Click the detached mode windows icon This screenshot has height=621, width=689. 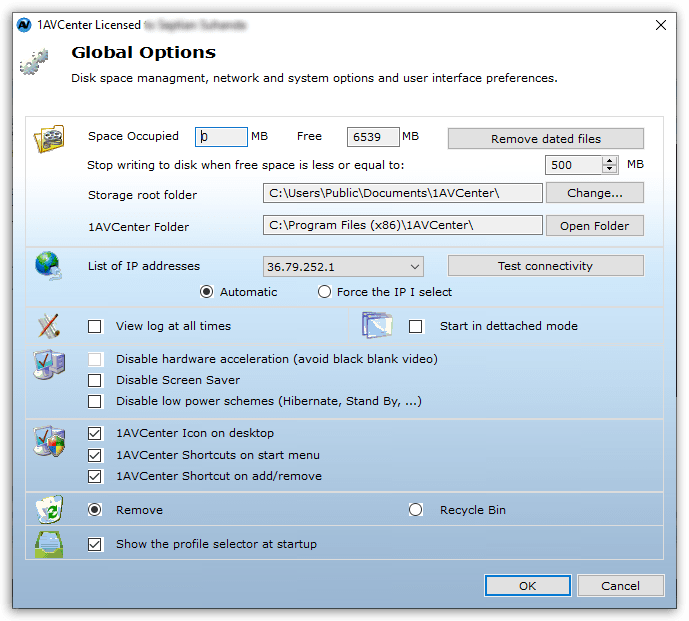point(377,325)
